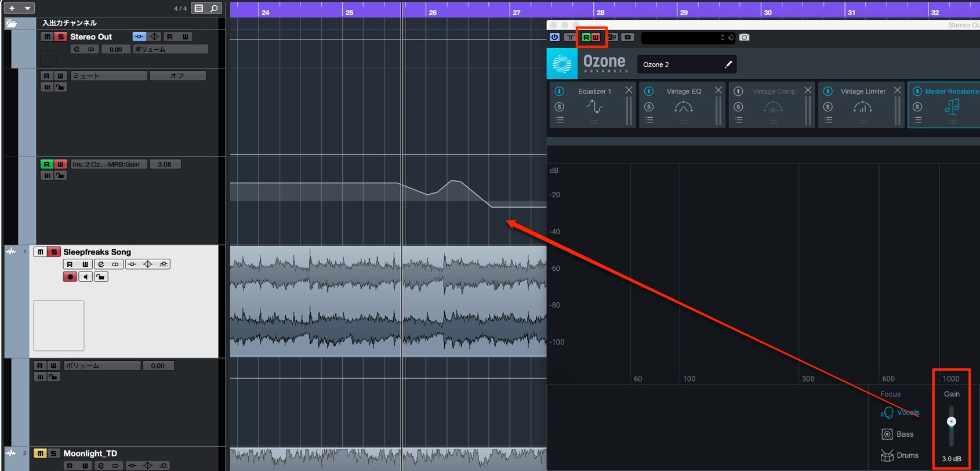This screenshot has width=980, height=471.
Task: Mute the Sleepfreaks Song track
Action: [x=40, y=252]
